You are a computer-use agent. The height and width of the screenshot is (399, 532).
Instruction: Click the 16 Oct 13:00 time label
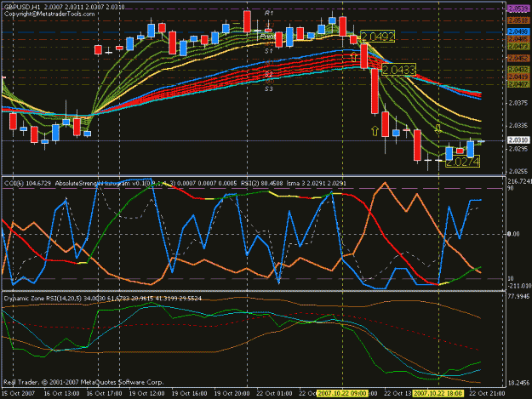click(62, 394)
